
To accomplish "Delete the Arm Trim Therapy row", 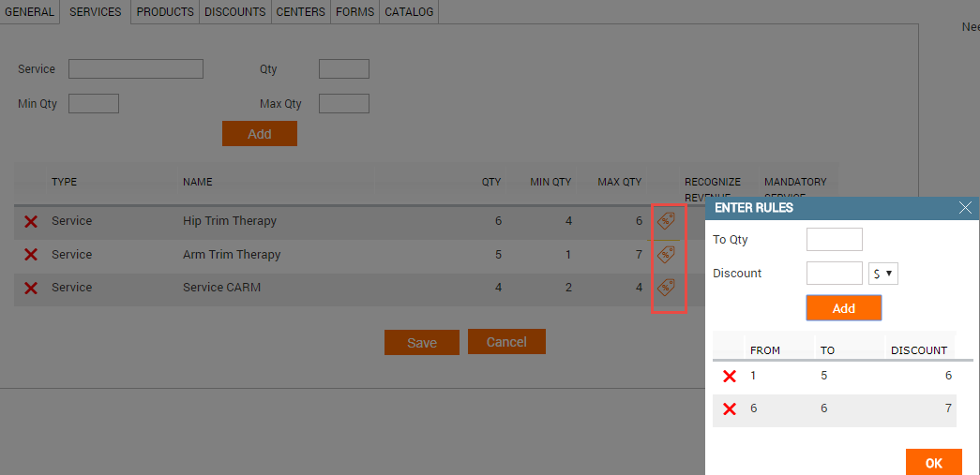I will tap(31, 255).
